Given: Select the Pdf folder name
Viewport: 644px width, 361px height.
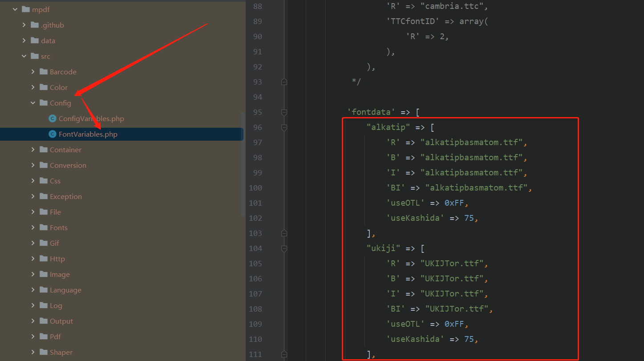Looking at the screenshot, I should click(55, 337).
